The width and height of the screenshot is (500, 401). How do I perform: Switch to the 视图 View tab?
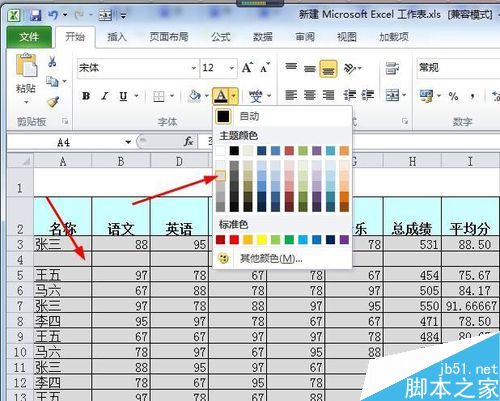[347, 37]
